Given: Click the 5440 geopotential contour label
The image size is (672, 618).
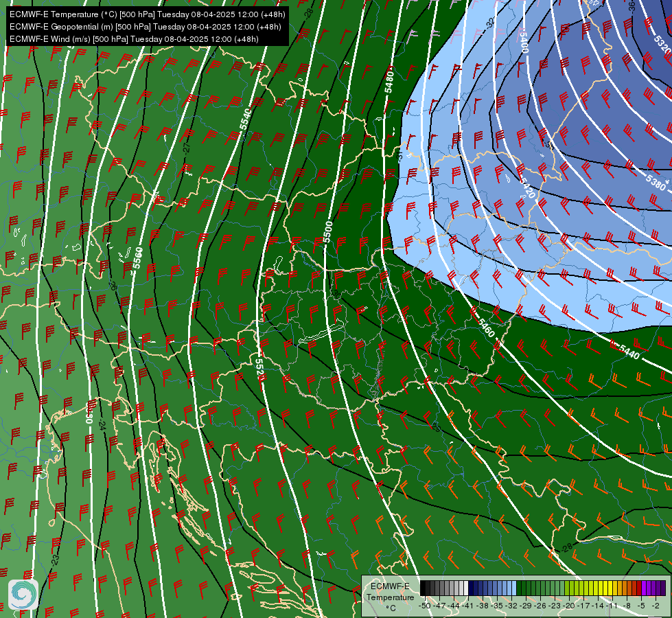Looking at the screenshot, I should click(x=629, y=352).
